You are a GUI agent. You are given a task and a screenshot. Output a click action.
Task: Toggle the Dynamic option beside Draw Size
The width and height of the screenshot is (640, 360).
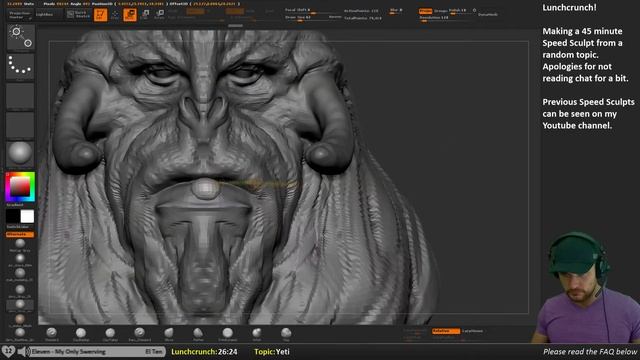(335, 17)
